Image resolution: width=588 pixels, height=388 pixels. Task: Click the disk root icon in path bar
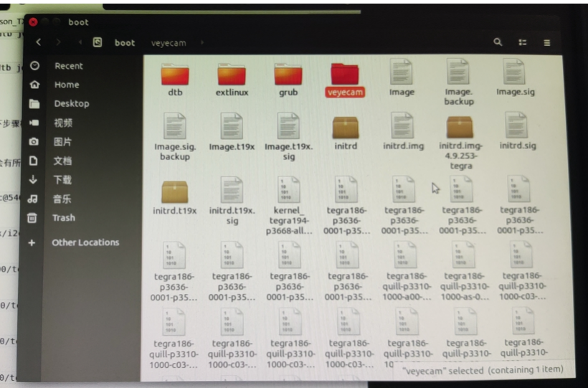click(98, 42)
